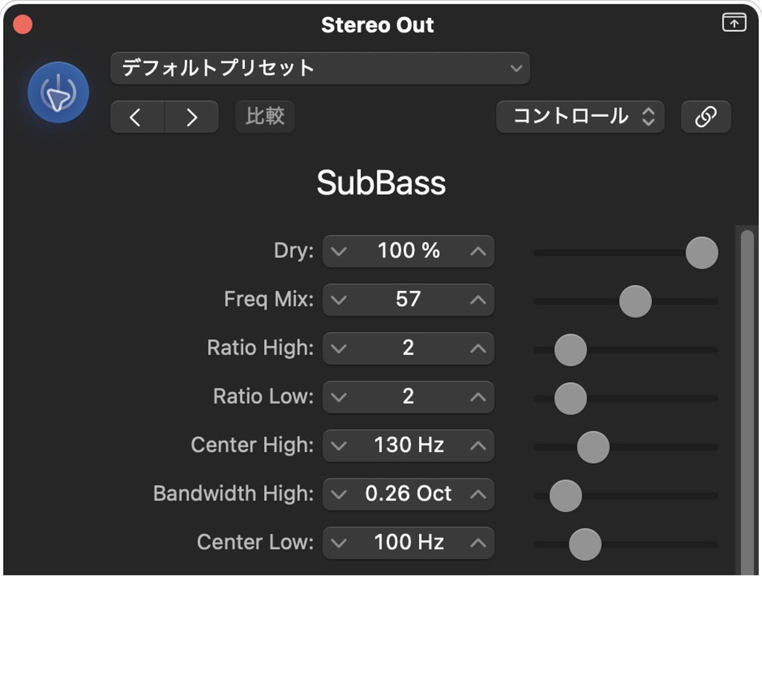Click the Center Low 100 Hz value
Image resolution: width=762 pixels, height=700 pixels.
point(408,542)
